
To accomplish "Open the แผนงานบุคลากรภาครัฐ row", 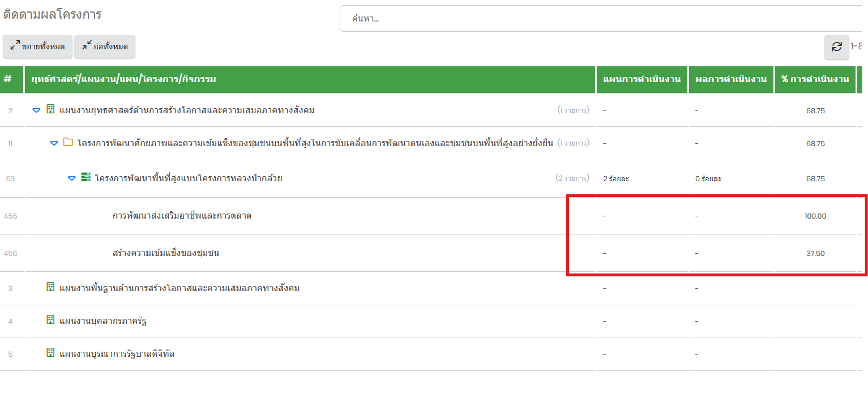I will [104, 321].
